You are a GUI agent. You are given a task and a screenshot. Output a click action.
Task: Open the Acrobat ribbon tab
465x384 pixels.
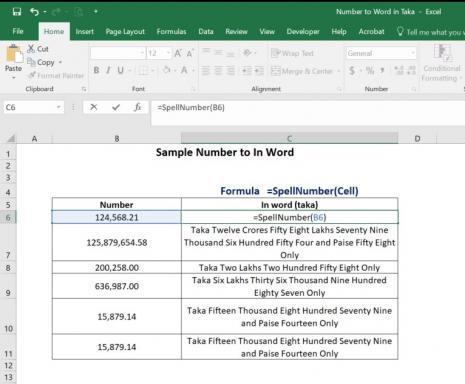pos(371,32)
